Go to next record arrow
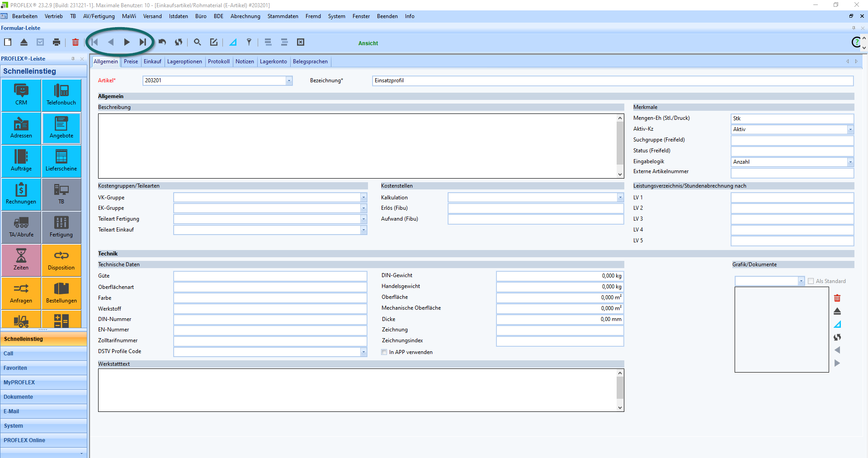868x458 pixels. 127,42
